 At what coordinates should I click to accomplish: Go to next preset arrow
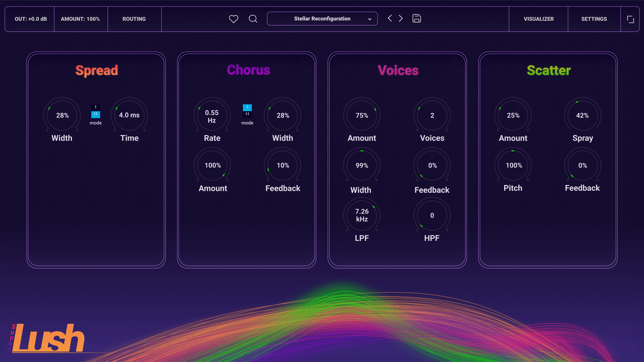click(x=401, y=18)
